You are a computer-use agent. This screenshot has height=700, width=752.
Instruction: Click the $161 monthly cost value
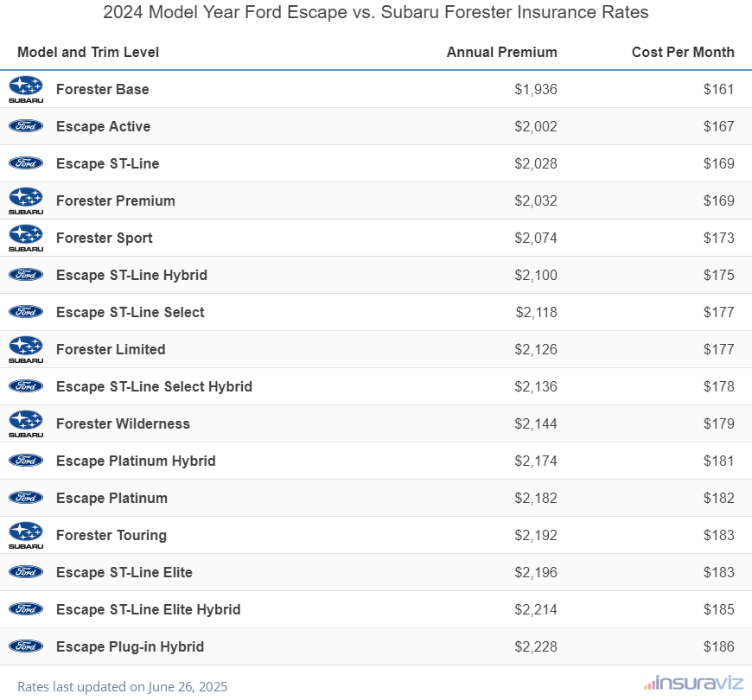coord(718,89)
